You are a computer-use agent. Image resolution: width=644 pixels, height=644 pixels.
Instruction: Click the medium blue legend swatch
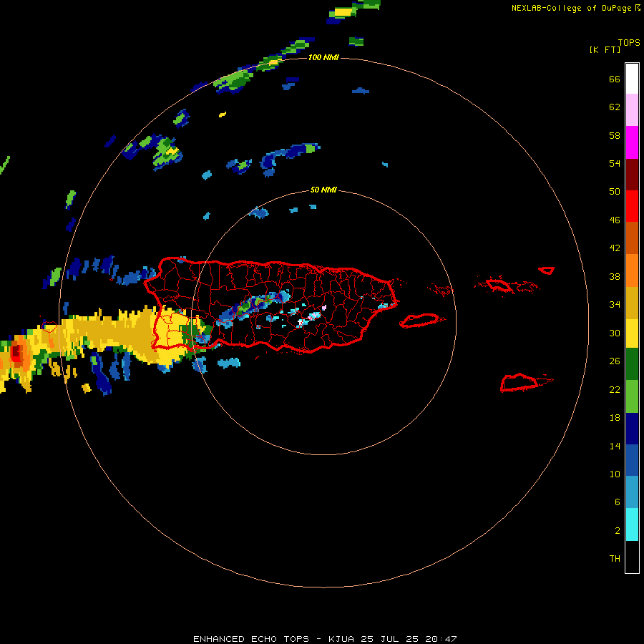pyautogui.click(x=632, y=460)
